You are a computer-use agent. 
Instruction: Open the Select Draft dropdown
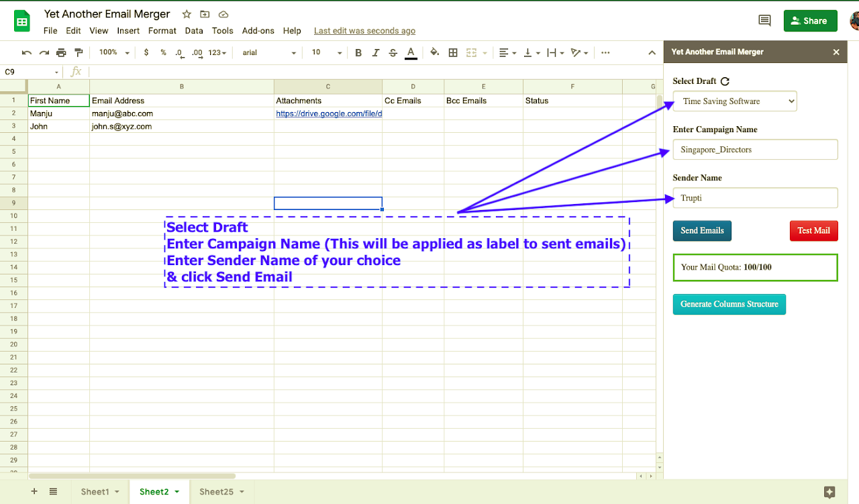coord(735,101)
